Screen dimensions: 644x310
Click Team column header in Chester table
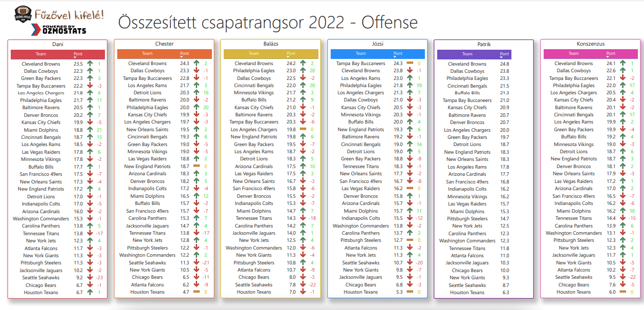[147, 53]
